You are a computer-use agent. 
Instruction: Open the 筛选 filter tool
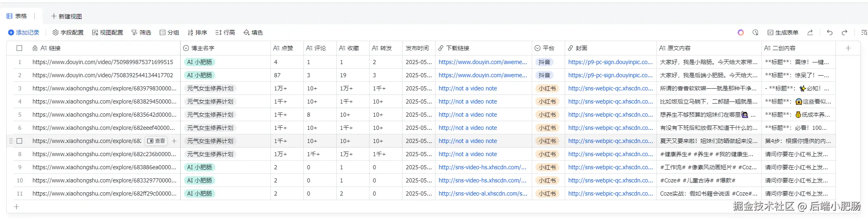141,32
